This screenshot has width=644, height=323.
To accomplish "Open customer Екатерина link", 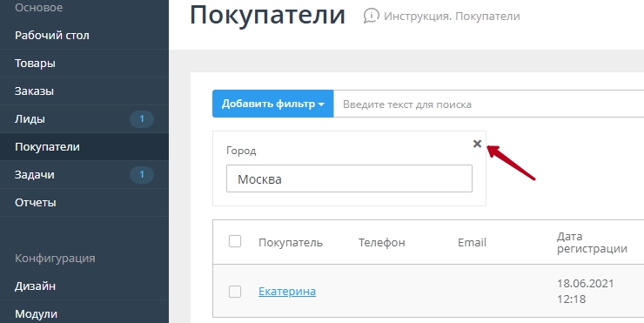I will click(287, 292).
